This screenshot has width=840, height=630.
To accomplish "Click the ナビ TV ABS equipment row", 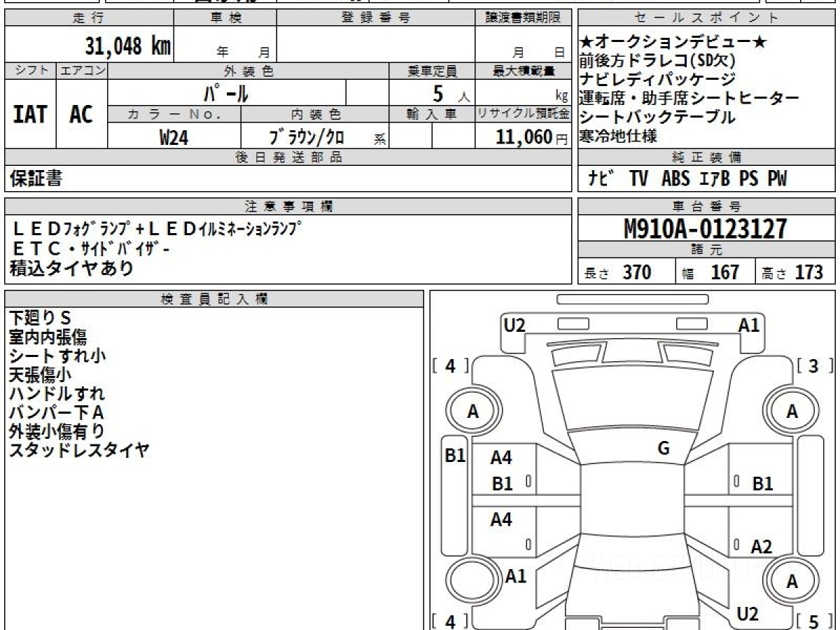I will pos(687,178).
